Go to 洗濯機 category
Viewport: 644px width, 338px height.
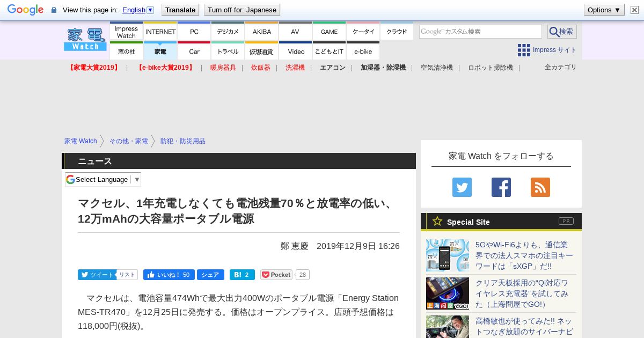click(295, 68)
